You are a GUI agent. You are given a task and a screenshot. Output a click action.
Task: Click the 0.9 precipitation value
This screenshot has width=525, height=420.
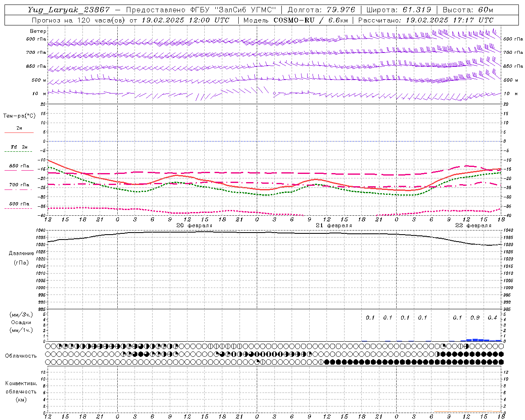click(475, 318)
